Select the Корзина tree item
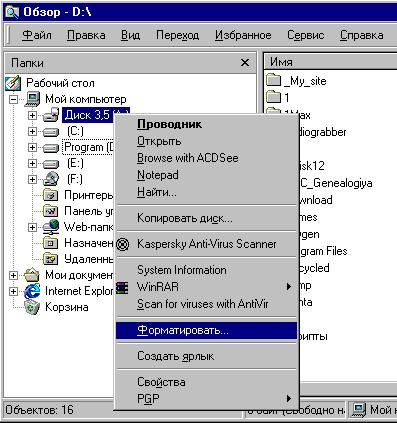 coord(67,307)
